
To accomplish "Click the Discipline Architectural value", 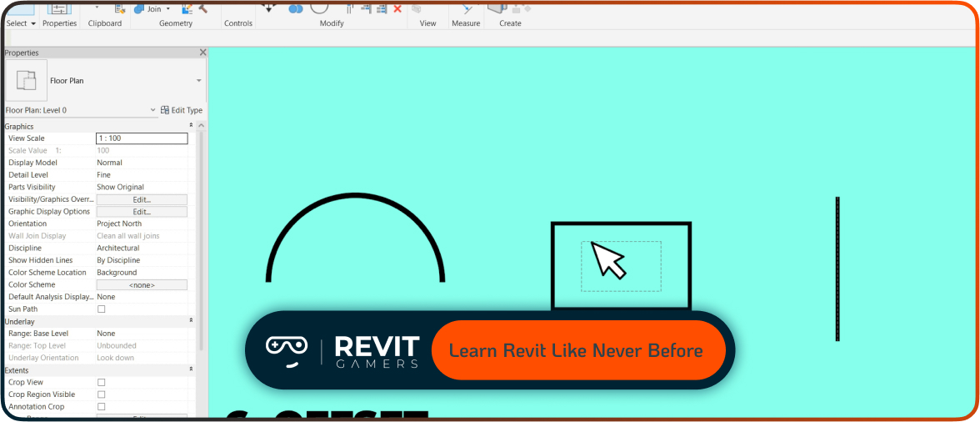I will (x=117, y=249).
